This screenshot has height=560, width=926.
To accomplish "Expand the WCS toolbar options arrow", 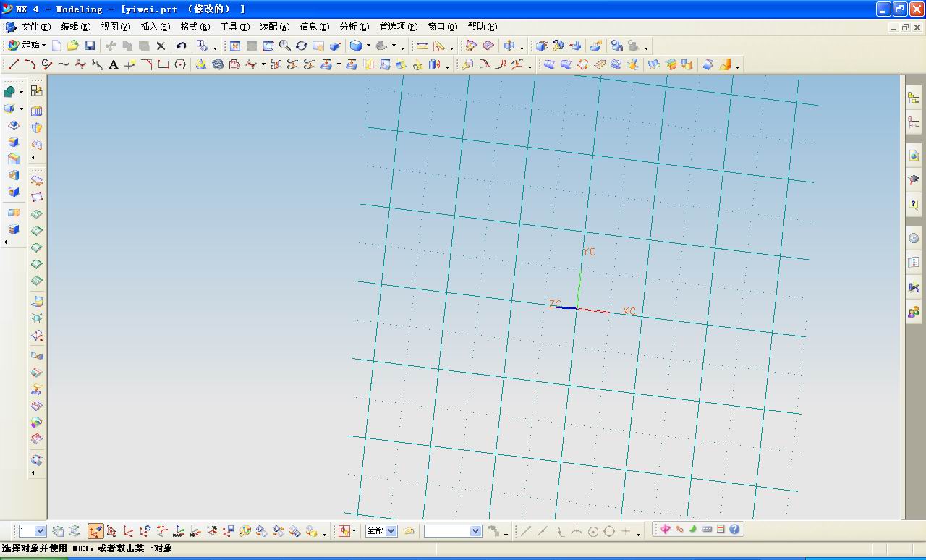I will click(324, 534).
